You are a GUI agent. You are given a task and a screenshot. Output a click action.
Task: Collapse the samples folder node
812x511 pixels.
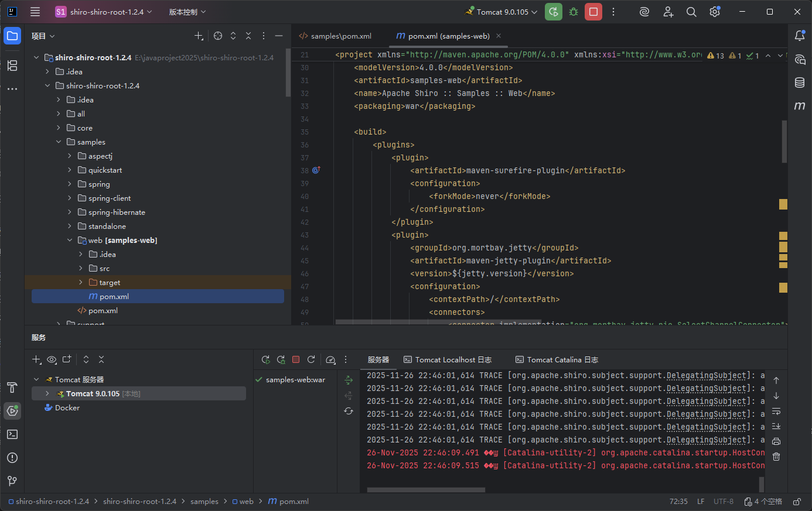point(59,142)
